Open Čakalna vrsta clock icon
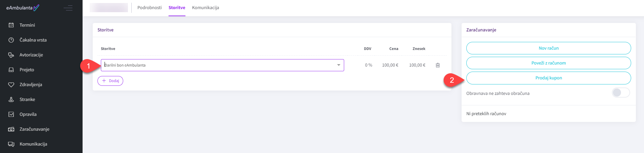The width and height of the screenshot is (644, 153). (x=11, y=40)
